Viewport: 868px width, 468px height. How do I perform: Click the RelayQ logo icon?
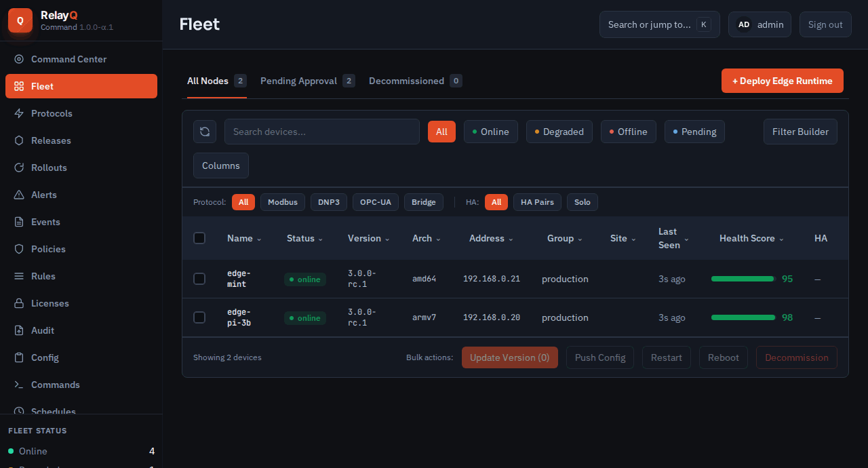click(20, 20)
